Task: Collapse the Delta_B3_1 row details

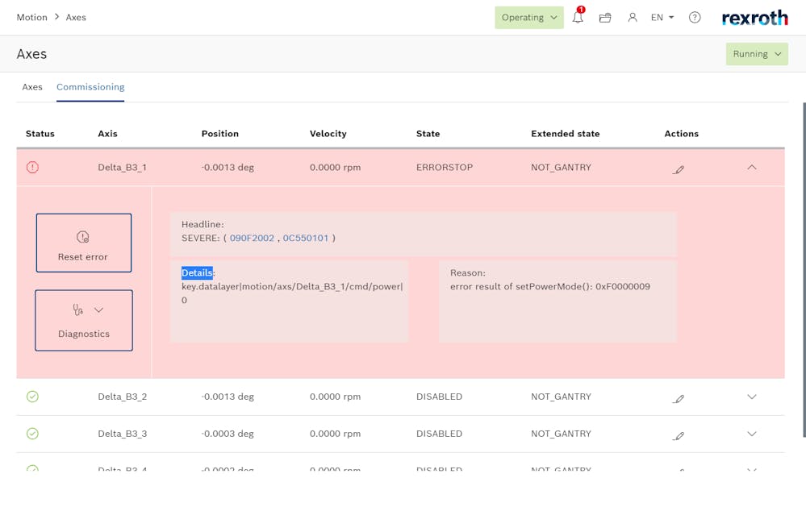Action: [751, 168]
